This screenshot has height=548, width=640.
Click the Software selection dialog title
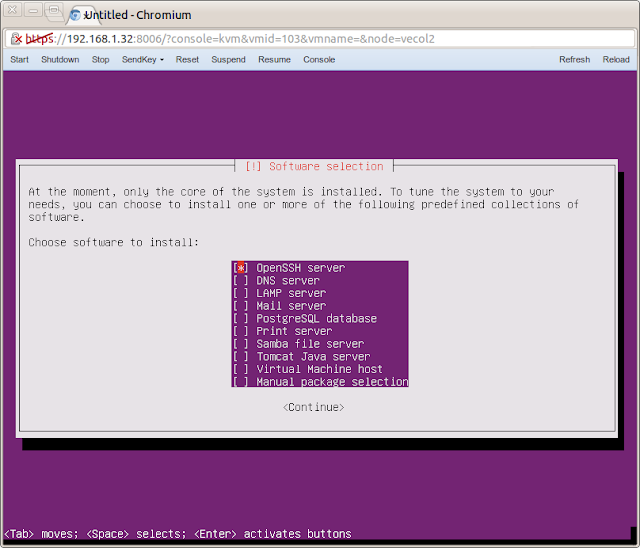pos(314,166)
